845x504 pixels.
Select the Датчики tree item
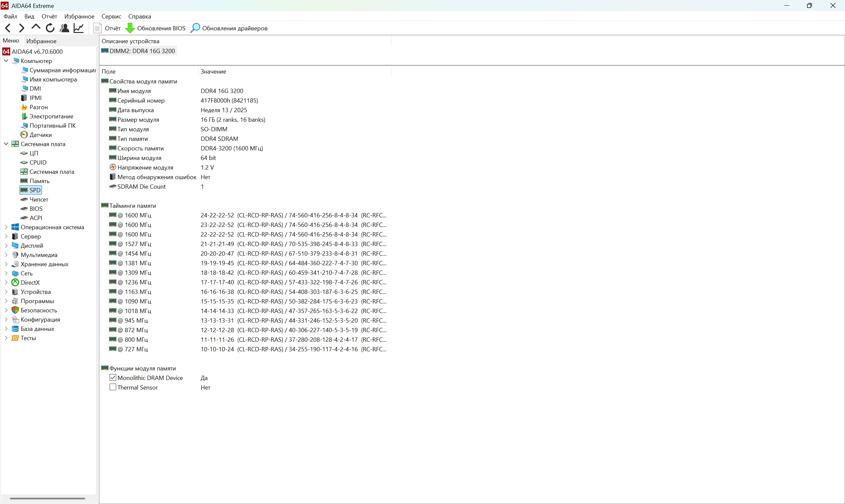(x=40, y=135)
